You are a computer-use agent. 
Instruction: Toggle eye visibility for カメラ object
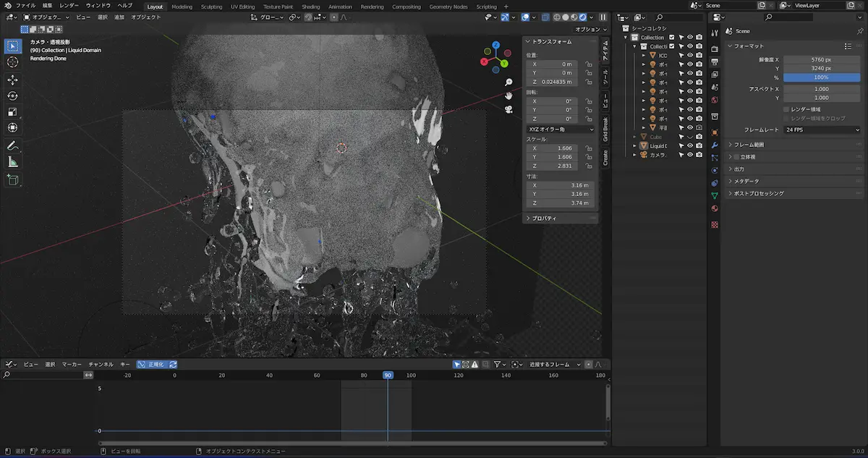coord(690,155)
